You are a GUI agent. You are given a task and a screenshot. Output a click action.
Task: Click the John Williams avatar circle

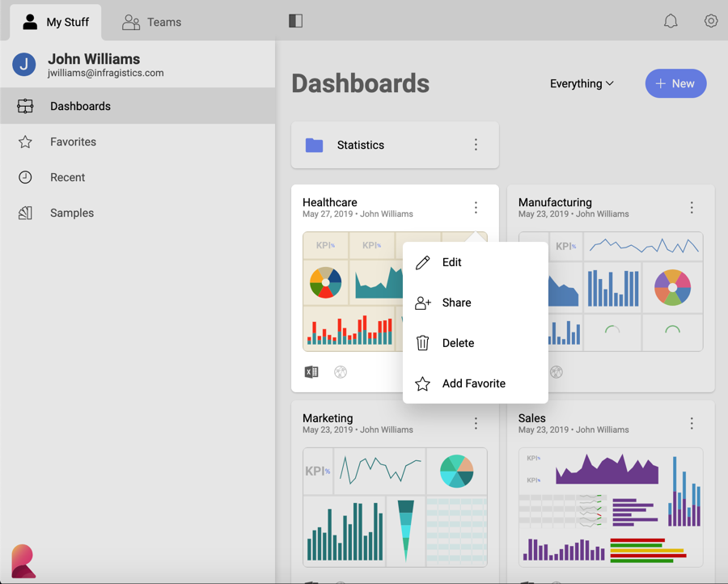coord(24,65)
